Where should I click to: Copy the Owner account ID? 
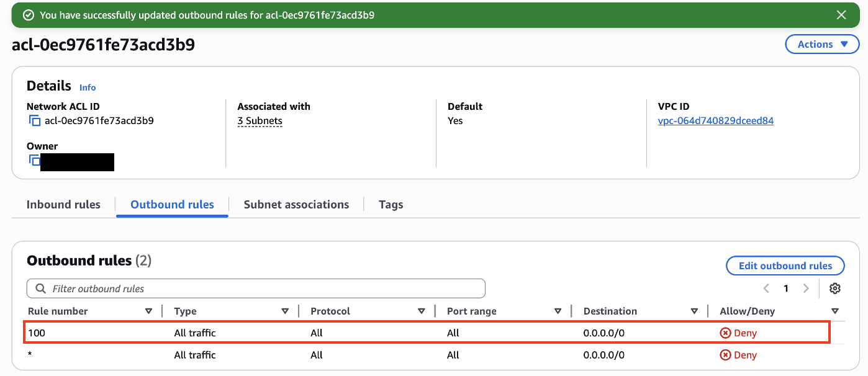(x=35, y=161)
